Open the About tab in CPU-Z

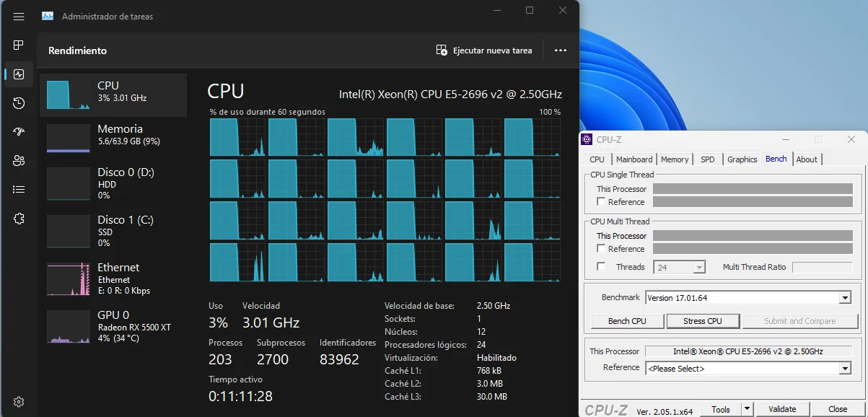tap(807, 159)
